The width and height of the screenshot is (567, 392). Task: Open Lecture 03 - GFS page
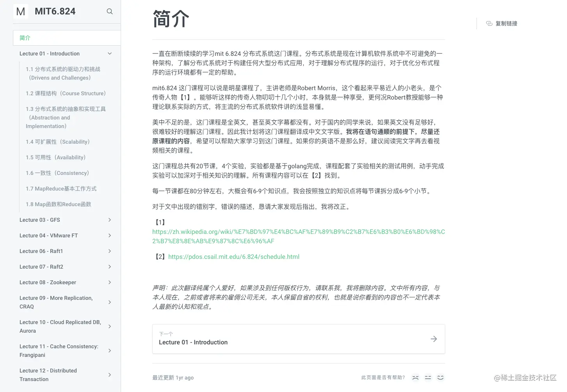tap(40, 220)
